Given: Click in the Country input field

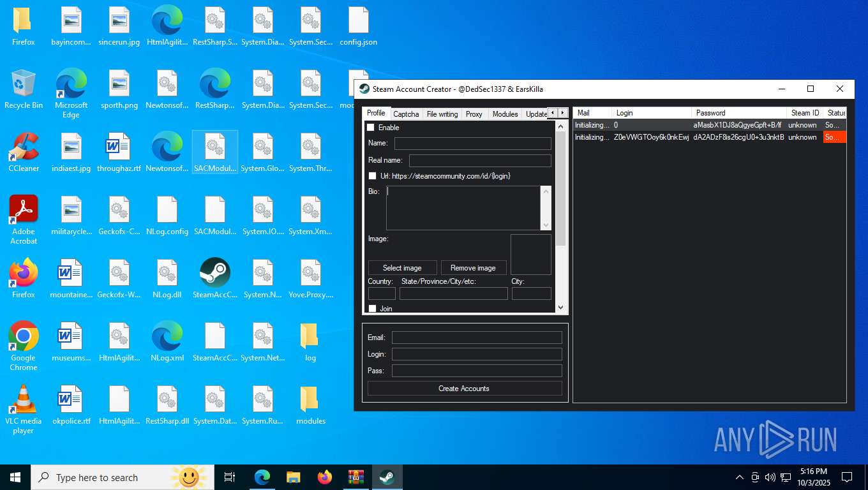Looking at the screenshot, I should (382, 293).
